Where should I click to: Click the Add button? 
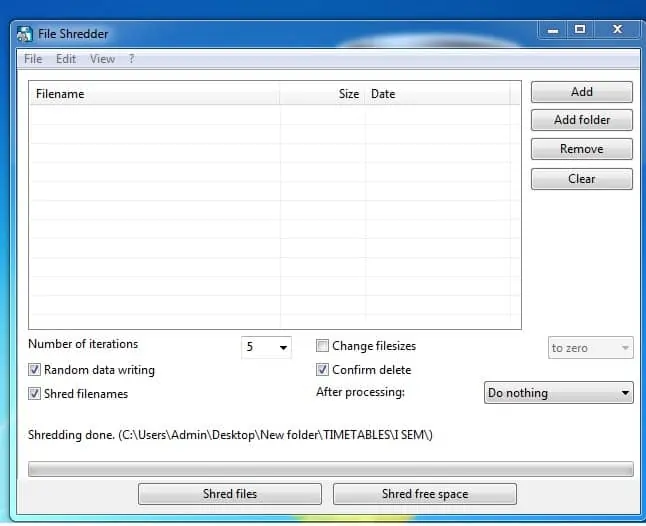coord(581,92)
